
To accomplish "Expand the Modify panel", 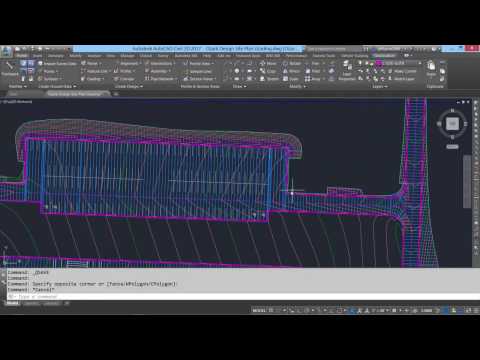I will click(x=297, y=87).
